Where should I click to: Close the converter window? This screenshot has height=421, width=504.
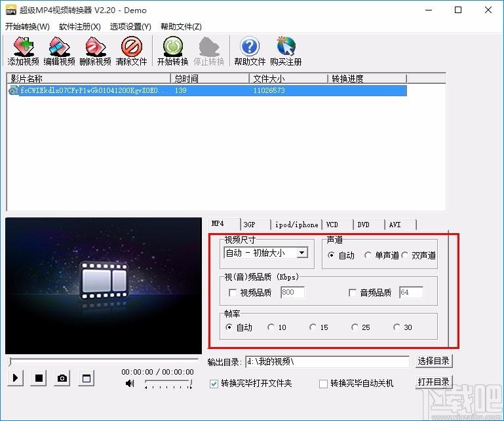(488, 10)
